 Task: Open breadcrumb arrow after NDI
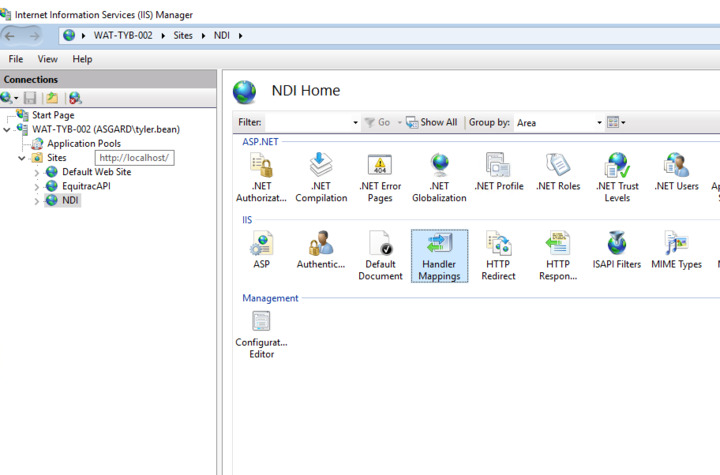pos(240,35)
